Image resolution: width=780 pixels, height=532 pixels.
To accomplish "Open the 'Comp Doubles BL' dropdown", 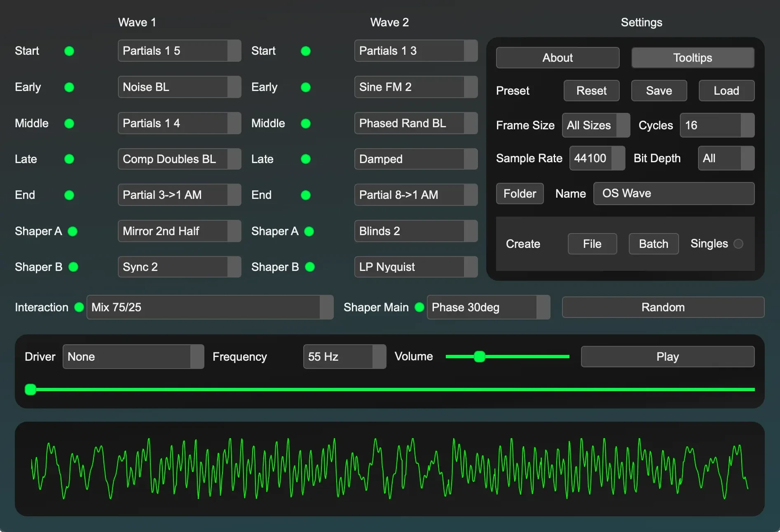I will [179, 159].
